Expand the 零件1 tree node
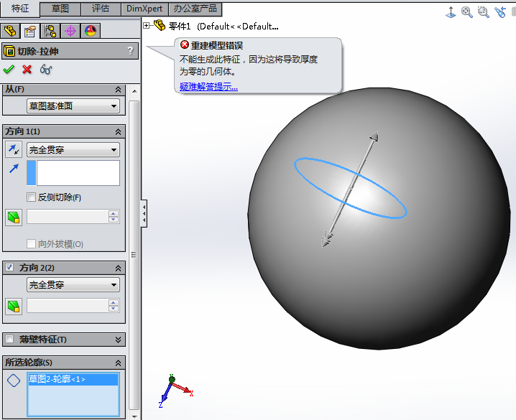516x420 pixels. 147,26
